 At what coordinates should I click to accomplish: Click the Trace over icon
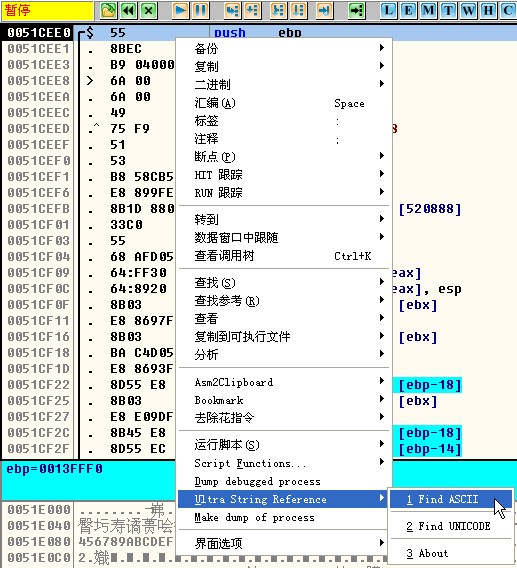[299, 10]
